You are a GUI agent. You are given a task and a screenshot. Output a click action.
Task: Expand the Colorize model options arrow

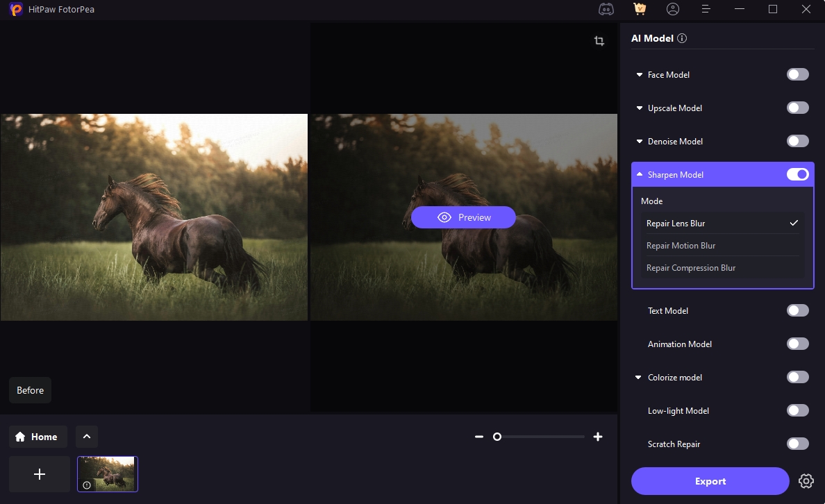(x=638, y=377)
